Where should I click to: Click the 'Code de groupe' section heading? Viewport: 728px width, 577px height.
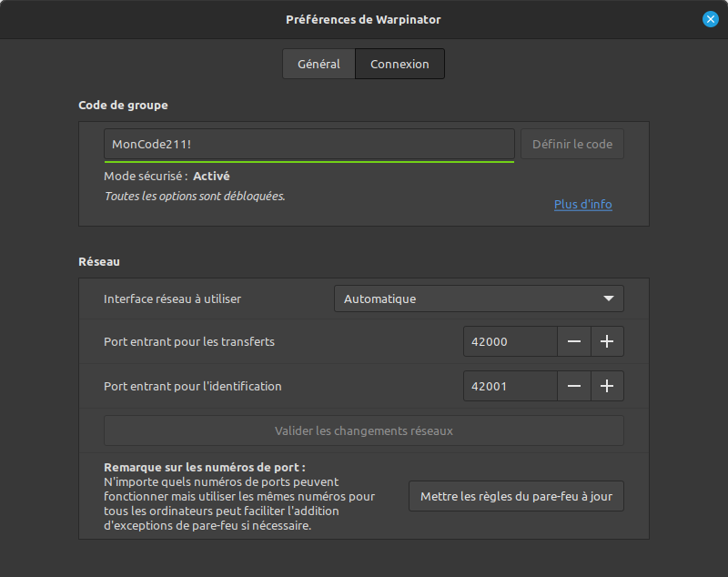click(x=123, y=106)
